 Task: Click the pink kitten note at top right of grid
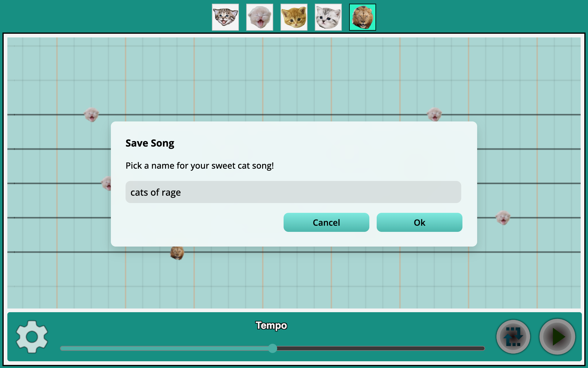pos(434,114)
